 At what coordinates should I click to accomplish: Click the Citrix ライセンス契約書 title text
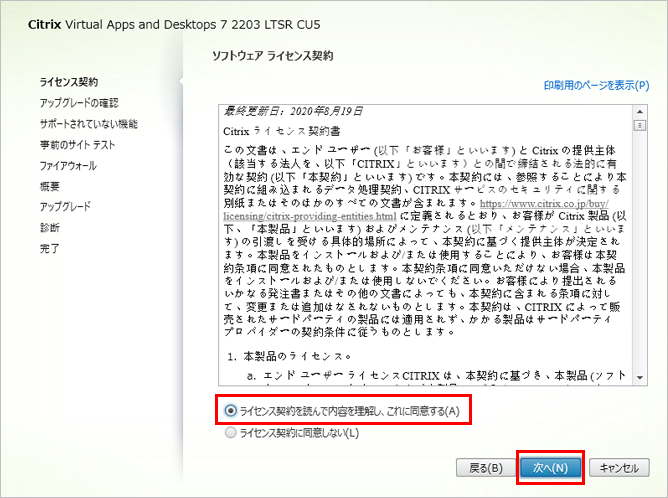[282, 131]
